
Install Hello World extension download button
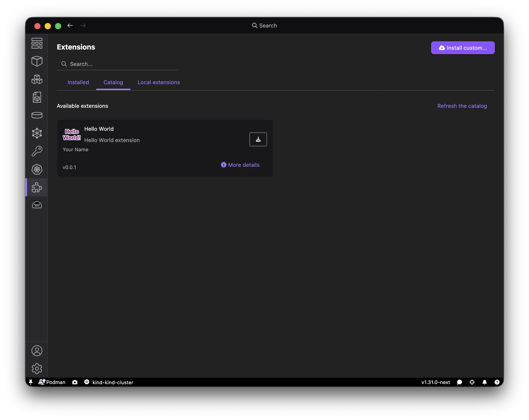pos(258,139)
